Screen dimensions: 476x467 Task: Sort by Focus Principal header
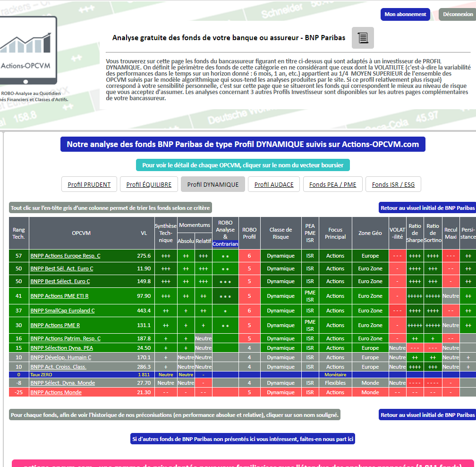pyautogui.click(x=335, y=233)
